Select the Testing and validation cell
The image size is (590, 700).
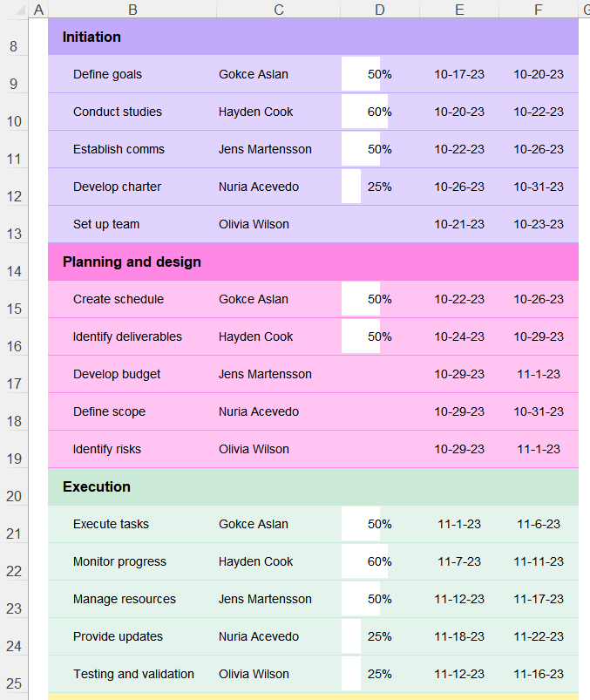(x=132, y=674)
